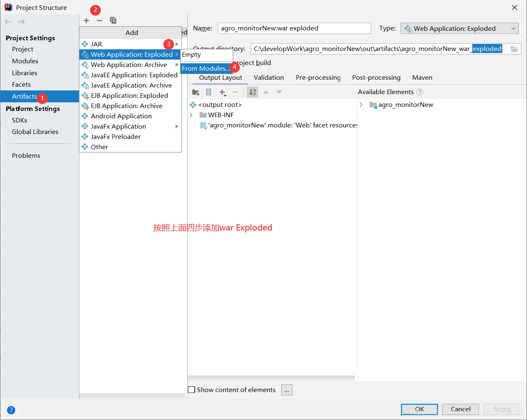Image resolution: width=527 pixels, height=420 pixels.
Task: Click the OK button
Action: tap(419, 409)
